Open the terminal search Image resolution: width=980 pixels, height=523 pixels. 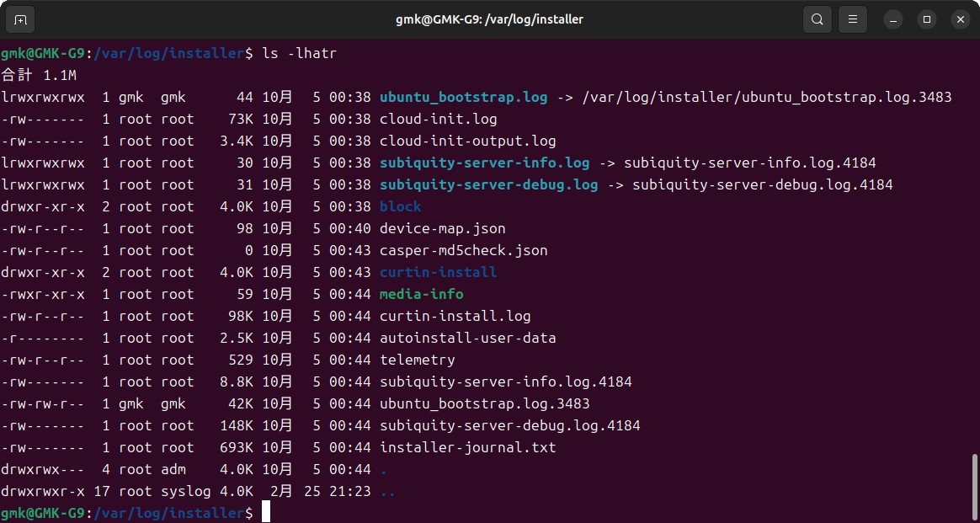[817, 19]
